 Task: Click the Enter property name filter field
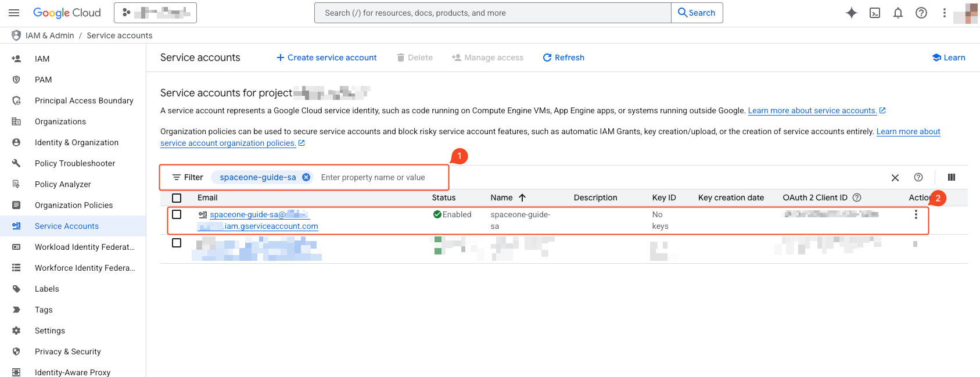(x=373, y=177)
